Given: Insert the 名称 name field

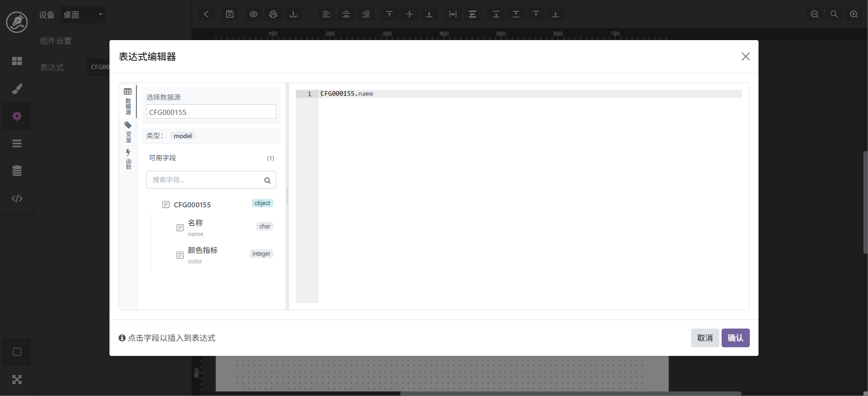Looking at the screenshot, I should (196, 227).
